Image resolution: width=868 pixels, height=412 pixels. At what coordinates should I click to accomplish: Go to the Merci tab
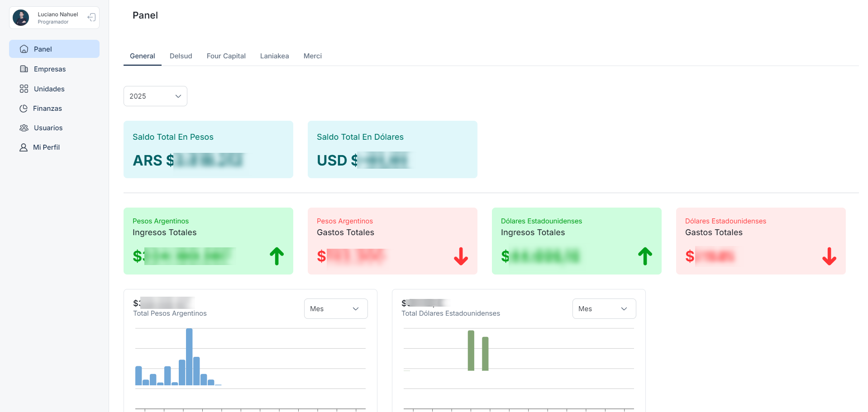[312, 56]
